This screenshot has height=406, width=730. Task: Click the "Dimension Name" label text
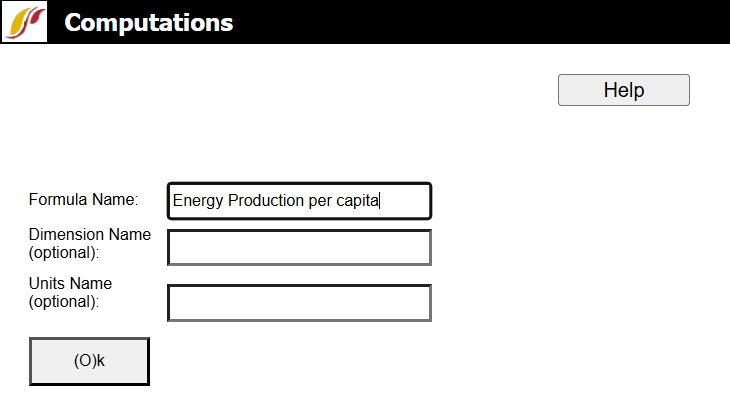(x=90, y=235)
